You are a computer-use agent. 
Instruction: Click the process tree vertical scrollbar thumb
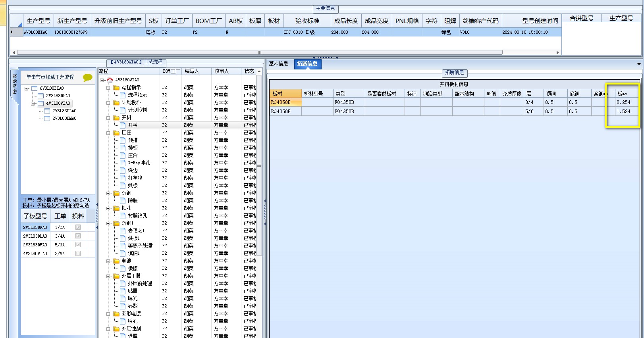[x=259, y=165]
